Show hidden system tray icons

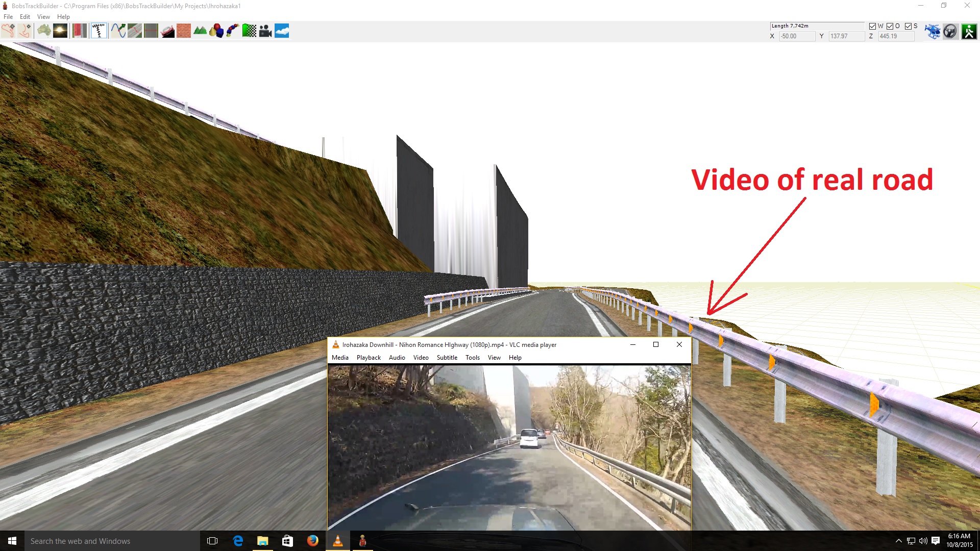[899, 541]
